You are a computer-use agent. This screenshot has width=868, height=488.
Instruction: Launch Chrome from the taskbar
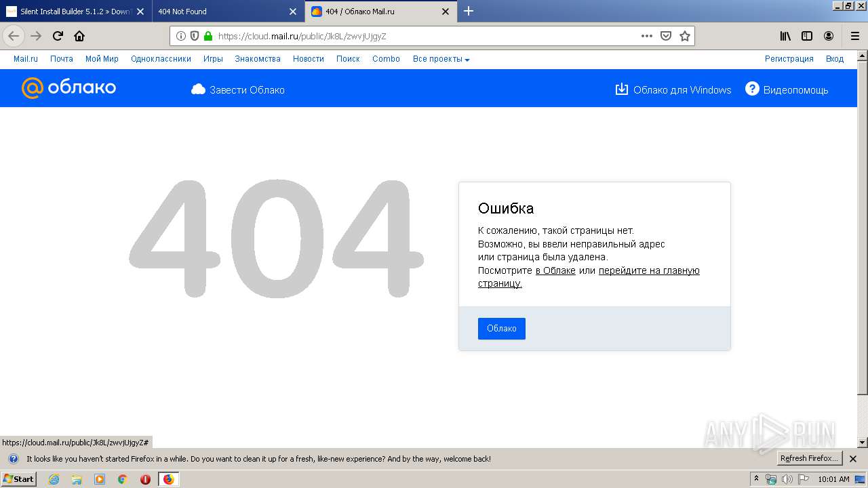click(x=123, y=479)
